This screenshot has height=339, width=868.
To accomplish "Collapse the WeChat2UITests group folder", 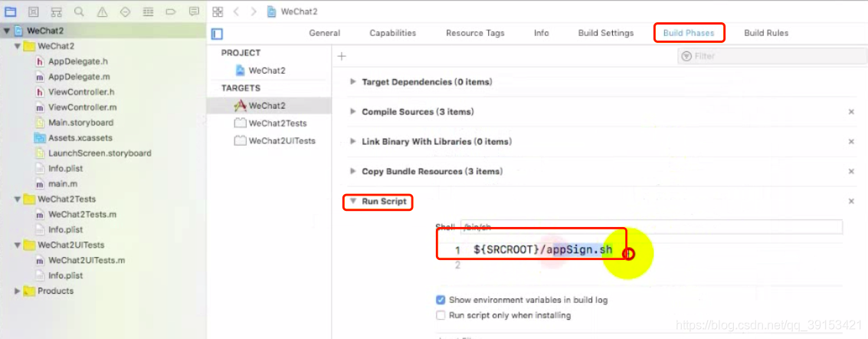I will (x=17, y=245).
